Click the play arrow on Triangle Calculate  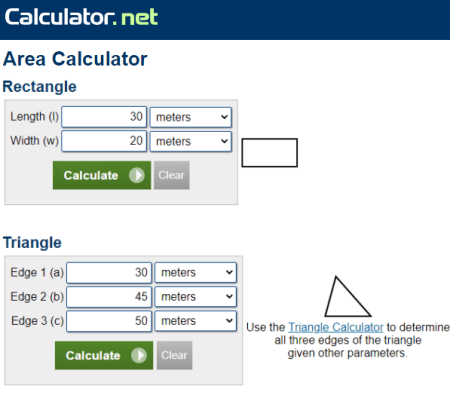[139, 355]
